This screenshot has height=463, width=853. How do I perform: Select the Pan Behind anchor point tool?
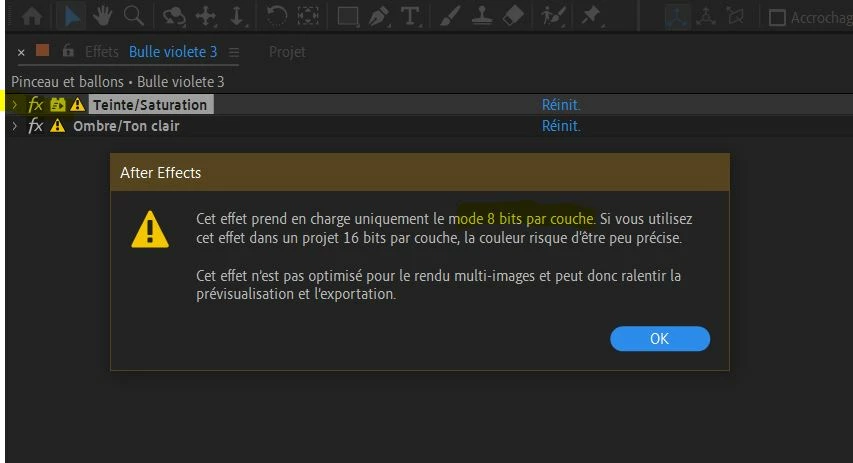(x=308, y=16)
